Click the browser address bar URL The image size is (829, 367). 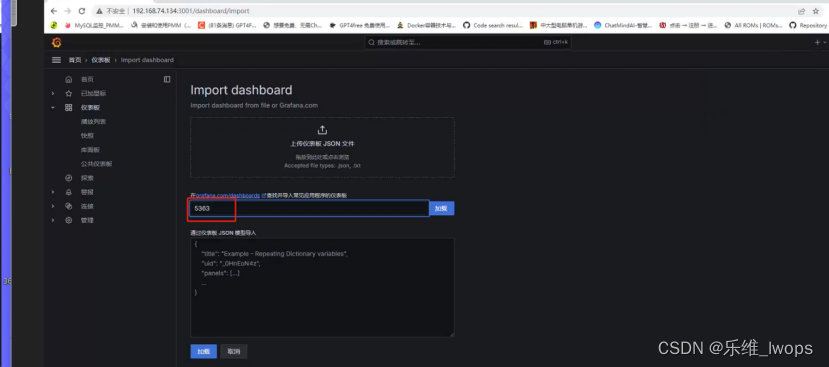click(x=191, y=11)
